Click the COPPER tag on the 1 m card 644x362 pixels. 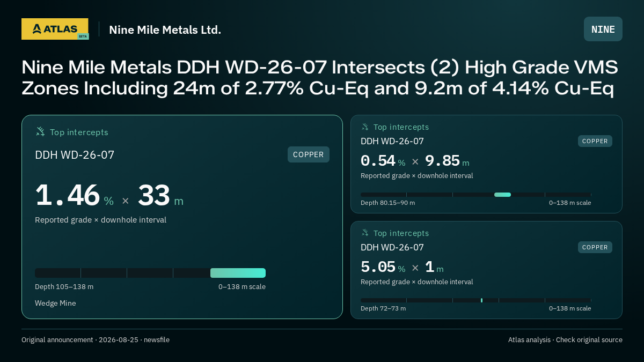595,247
